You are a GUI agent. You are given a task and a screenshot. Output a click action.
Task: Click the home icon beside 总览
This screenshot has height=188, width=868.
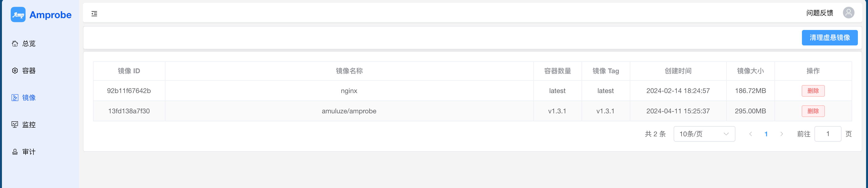[15, 43]
